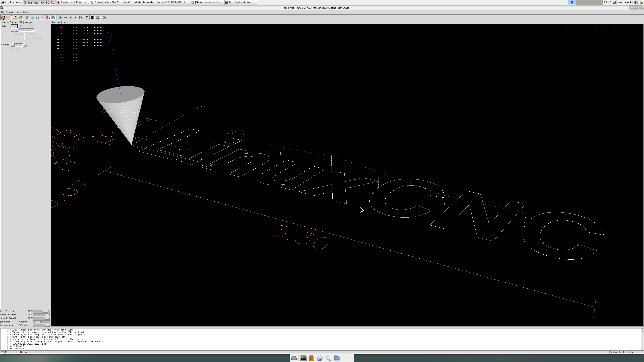Viewport: 644px width, 362px height.
Task: Select the Y axis radio button
Action: click(22, 26)
